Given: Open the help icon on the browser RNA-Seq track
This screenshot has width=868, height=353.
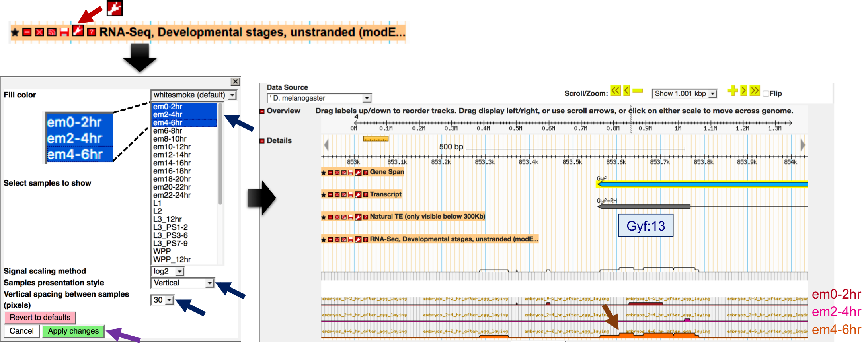Looking at the screenshot, I should coord(366,240).
